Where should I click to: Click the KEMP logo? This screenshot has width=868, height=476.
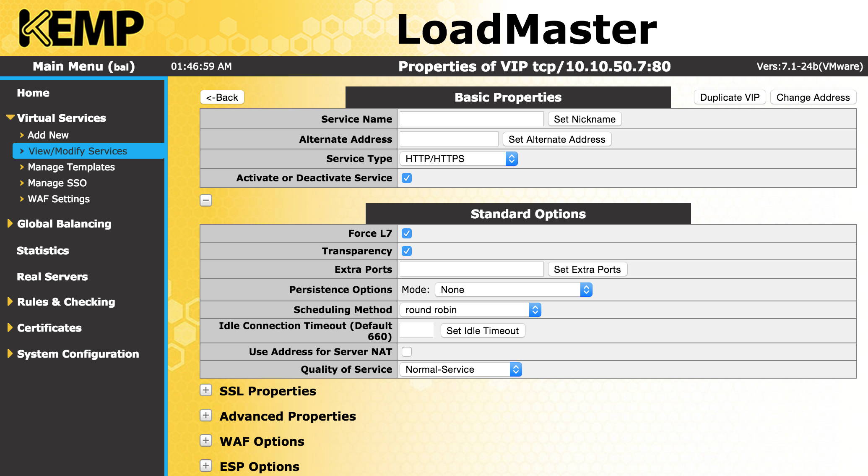(81, 29)
